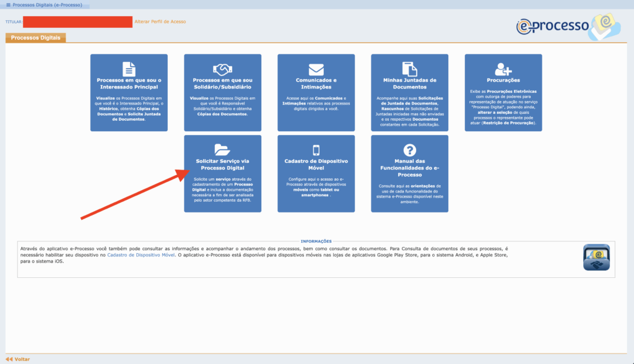Click description text under Solidário/Subsidiário tile
634x364 pixels.
point(222,106)
